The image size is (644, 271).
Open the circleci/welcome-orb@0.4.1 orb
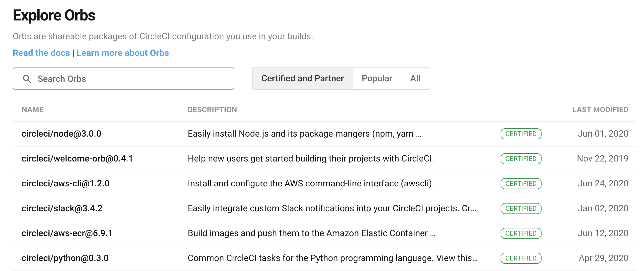pos(77,159)
